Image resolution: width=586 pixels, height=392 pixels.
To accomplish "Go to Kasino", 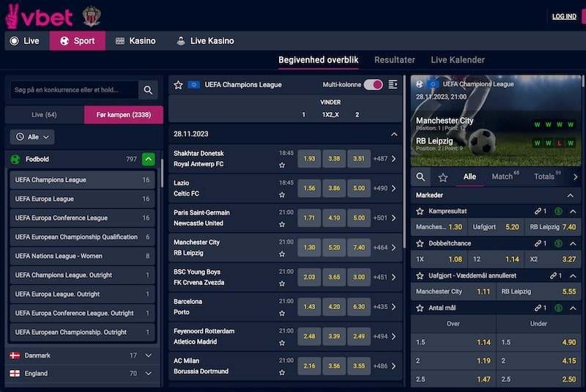I will pyautogui.click(x=136, y=41).
